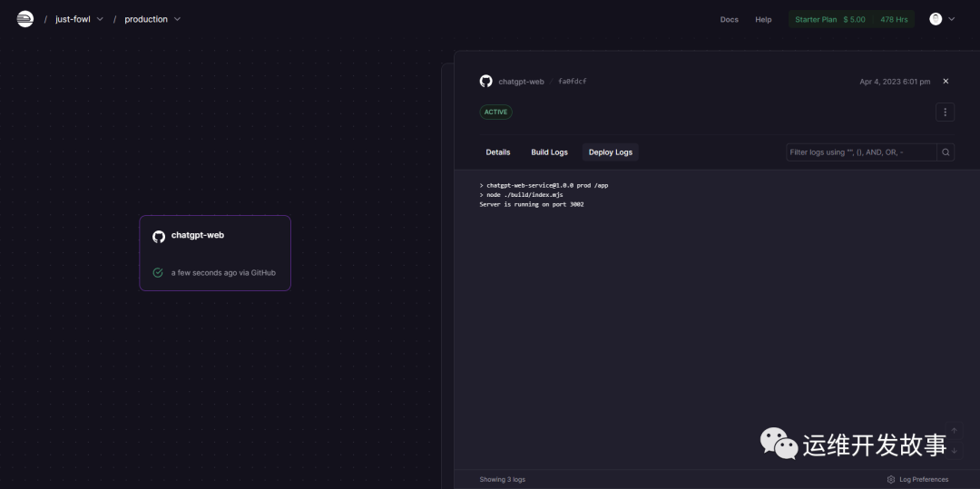This screenshot has height=489, width=980.
Task: Open the just-fowl project dropdown
Action: click(x=79, y=19)
